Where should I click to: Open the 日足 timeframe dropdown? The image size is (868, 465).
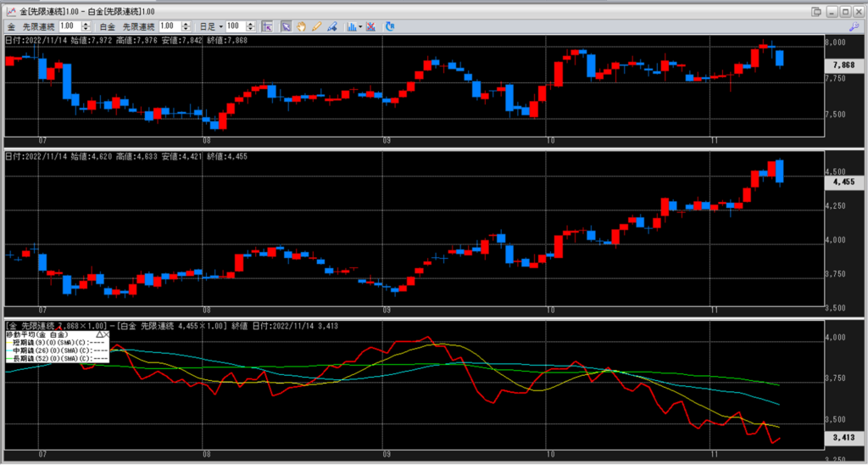tap(221, 26)
